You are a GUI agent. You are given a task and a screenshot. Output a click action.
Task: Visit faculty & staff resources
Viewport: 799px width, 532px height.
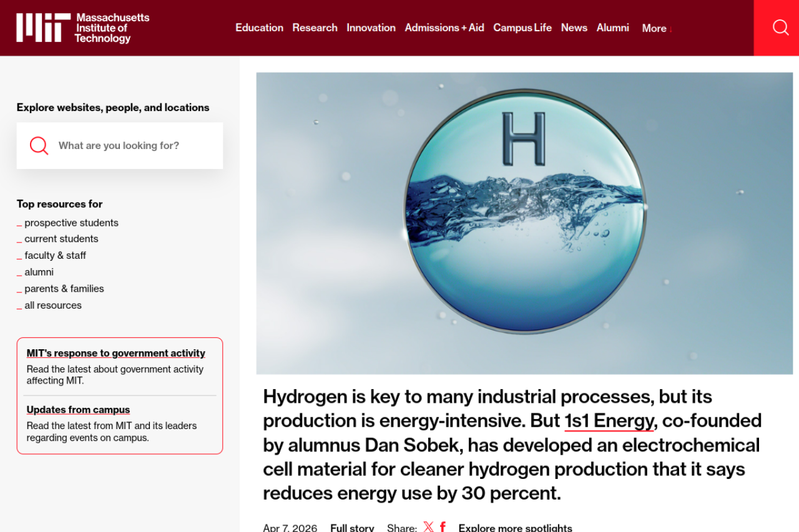55,255
